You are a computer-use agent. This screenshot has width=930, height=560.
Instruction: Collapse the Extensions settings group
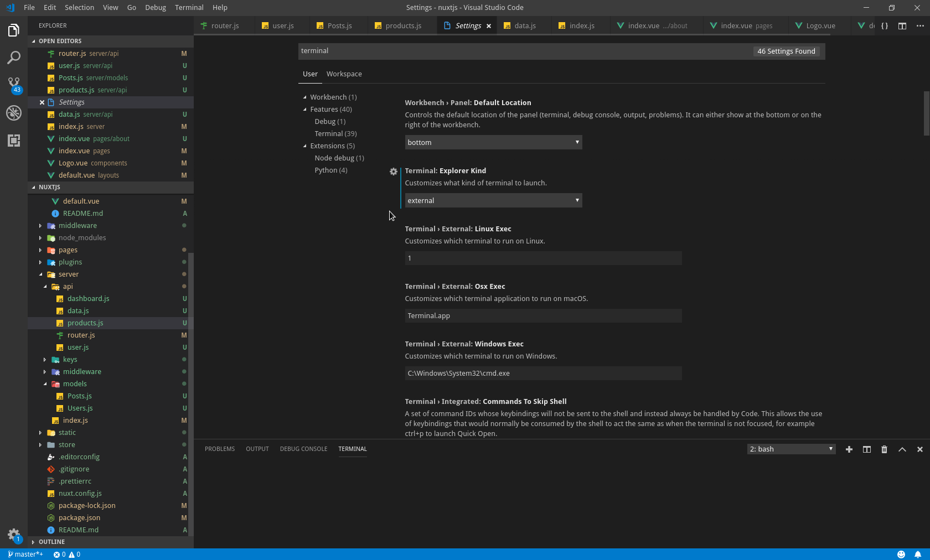[x=304, y=146]
